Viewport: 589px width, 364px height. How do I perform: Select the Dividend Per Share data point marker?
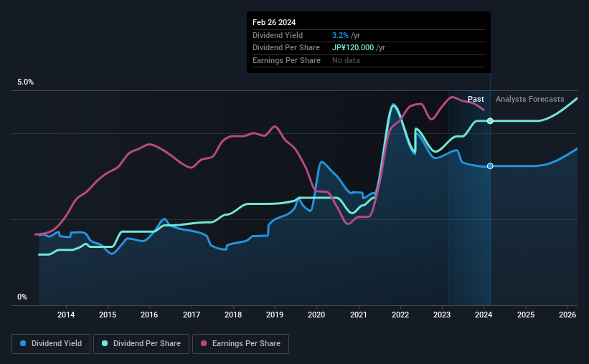click(490, 121)
